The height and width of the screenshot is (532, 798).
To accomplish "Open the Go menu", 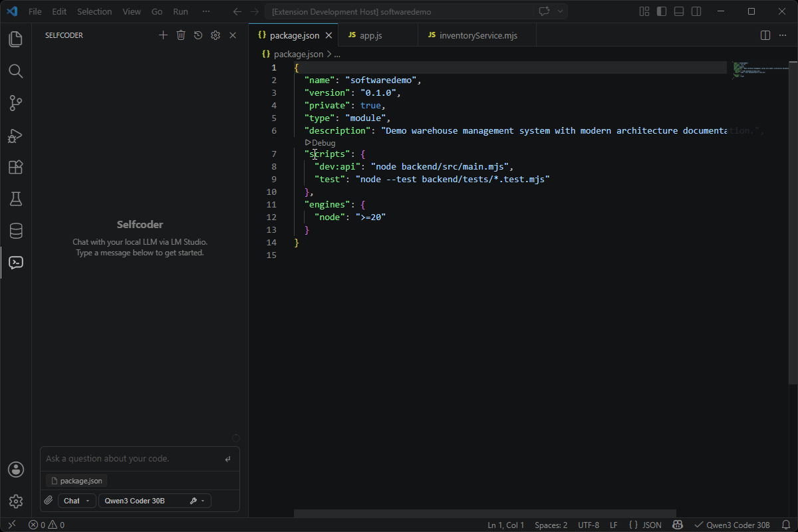I will coord(157,11).
